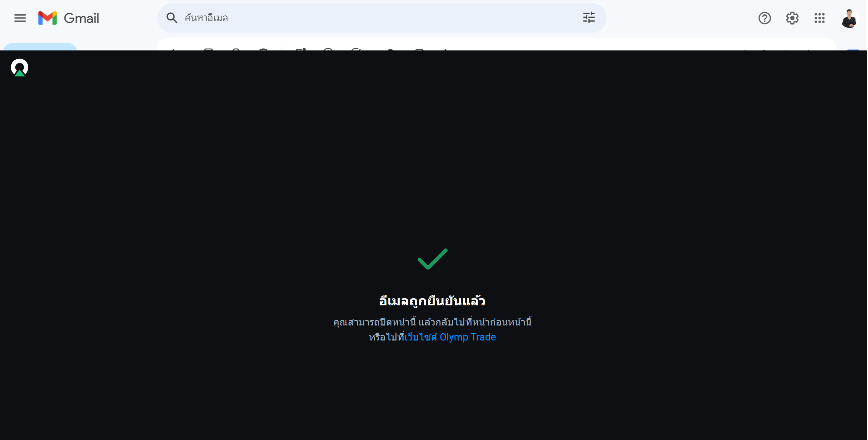
Task: Click the Gmail M logo
Action: tap(47, 18)
